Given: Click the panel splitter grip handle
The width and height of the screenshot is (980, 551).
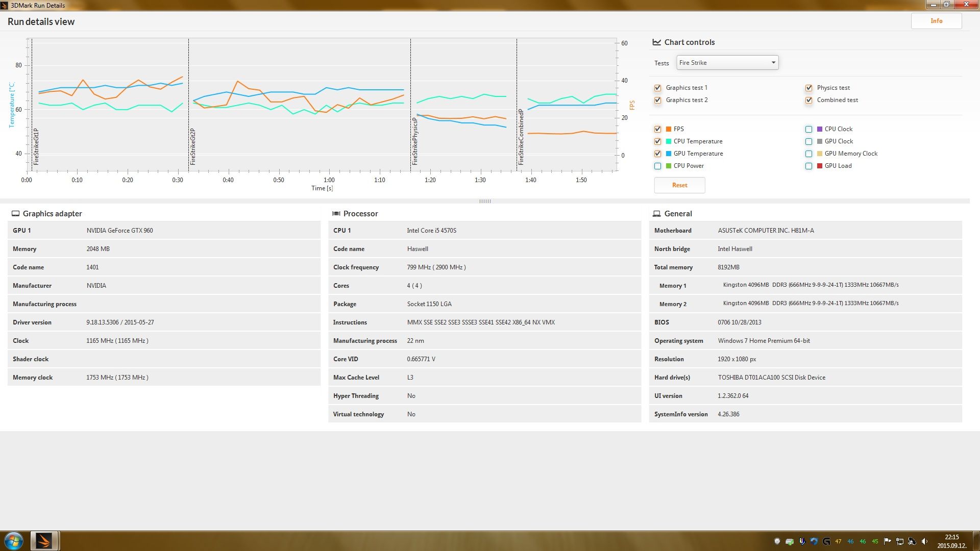Looking at the screenshot, I should 485,201.
